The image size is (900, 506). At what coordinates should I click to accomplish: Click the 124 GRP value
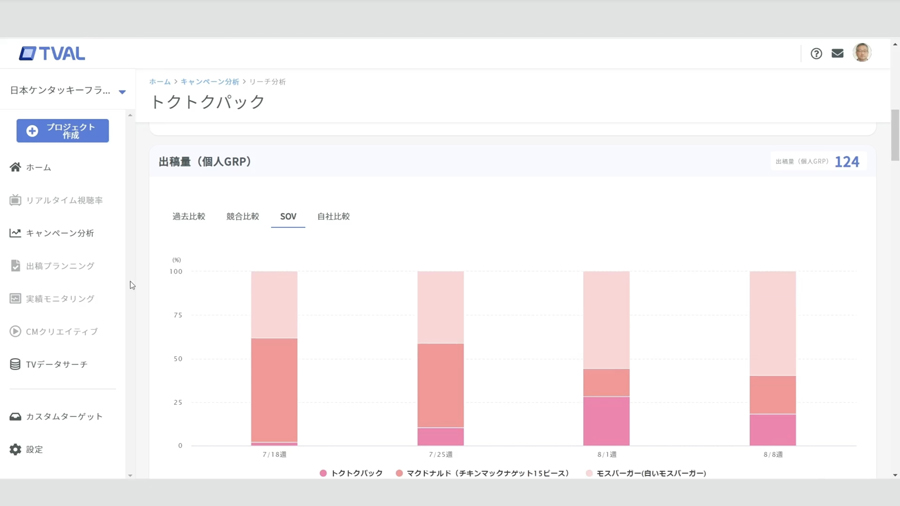[x=847, y=162]
